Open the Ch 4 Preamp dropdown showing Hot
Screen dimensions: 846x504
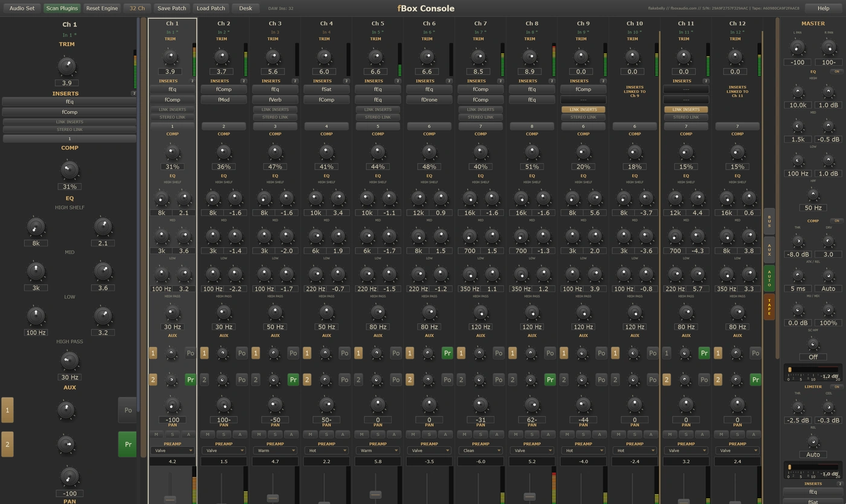pos(326,450)
